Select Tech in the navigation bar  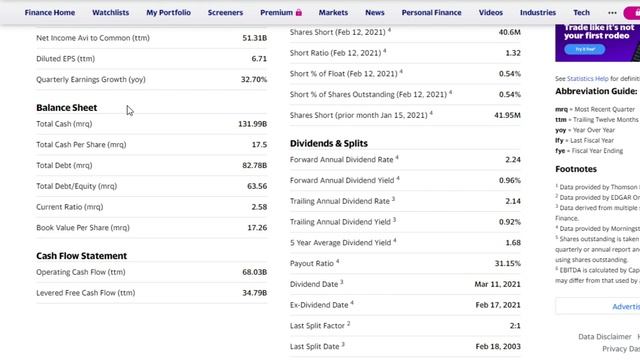[581, 13]
